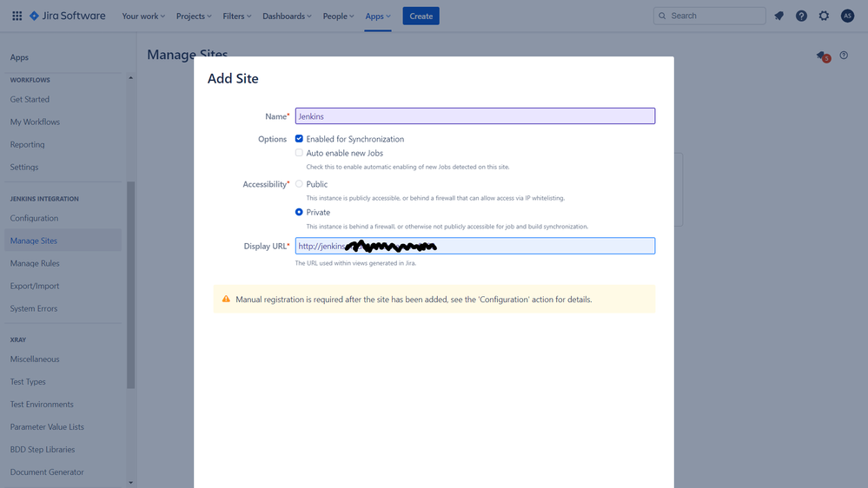Open the notifications bell icon
868x488 pixels.
[x=779, y=16]
